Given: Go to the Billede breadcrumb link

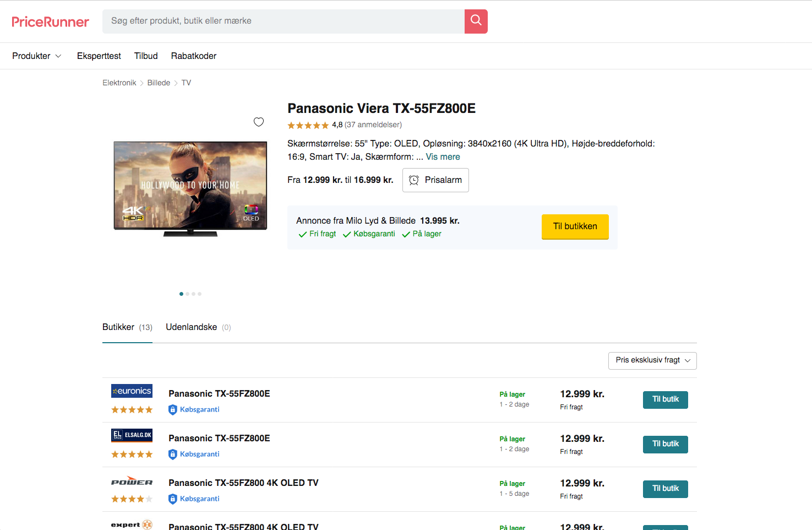Looking at the screenshot, I should [159, 83].
